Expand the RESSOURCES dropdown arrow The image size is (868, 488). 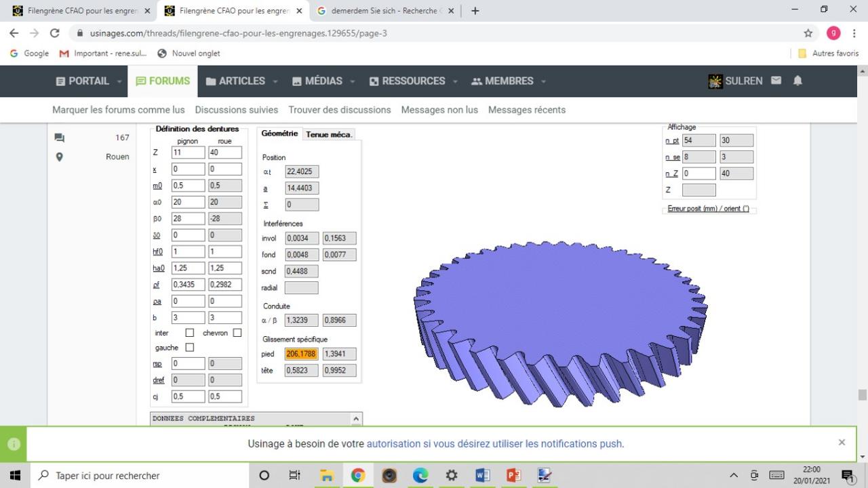coord(456,81)
